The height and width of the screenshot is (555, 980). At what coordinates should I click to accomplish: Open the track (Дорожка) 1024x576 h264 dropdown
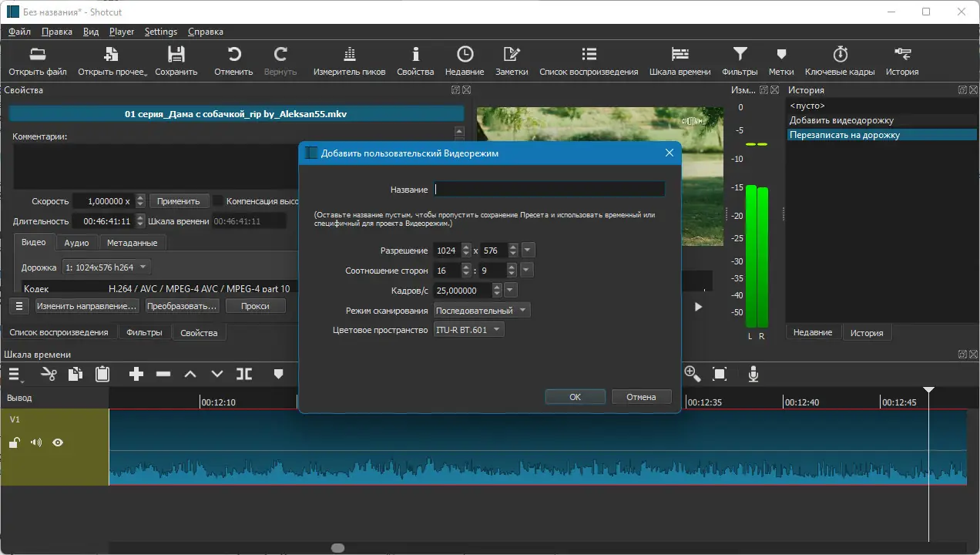tap(106, 267)
